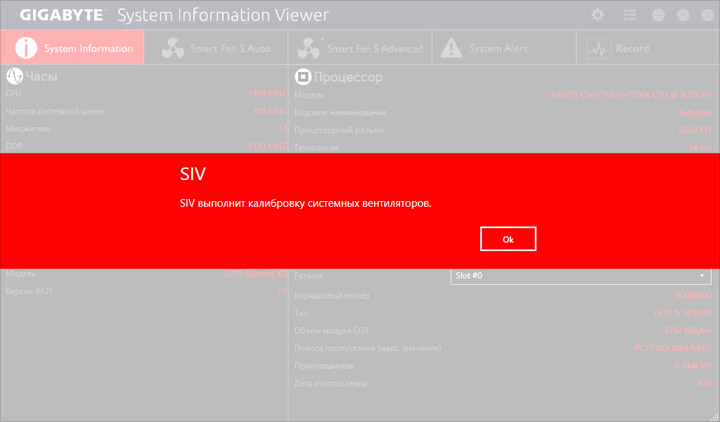The height and width of the screenshot is (422, 720).
Task: Switch to the Smart Fan 5 Auto tab
Action: point(216,47)
